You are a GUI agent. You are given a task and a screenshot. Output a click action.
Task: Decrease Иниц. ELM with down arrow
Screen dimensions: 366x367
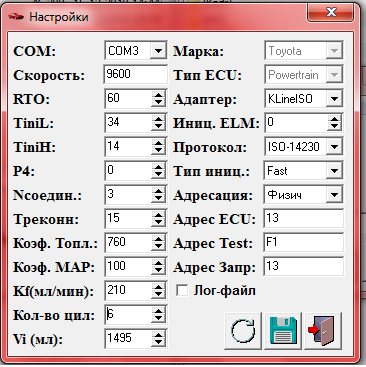click(334, 127)
